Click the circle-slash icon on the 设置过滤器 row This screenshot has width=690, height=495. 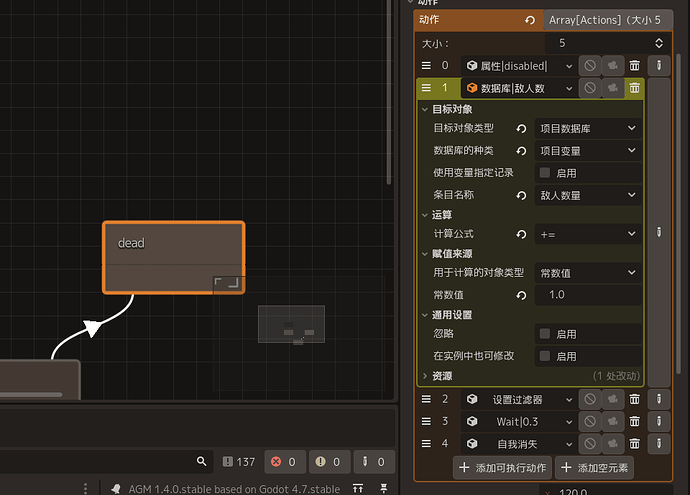tap(590, 400)
